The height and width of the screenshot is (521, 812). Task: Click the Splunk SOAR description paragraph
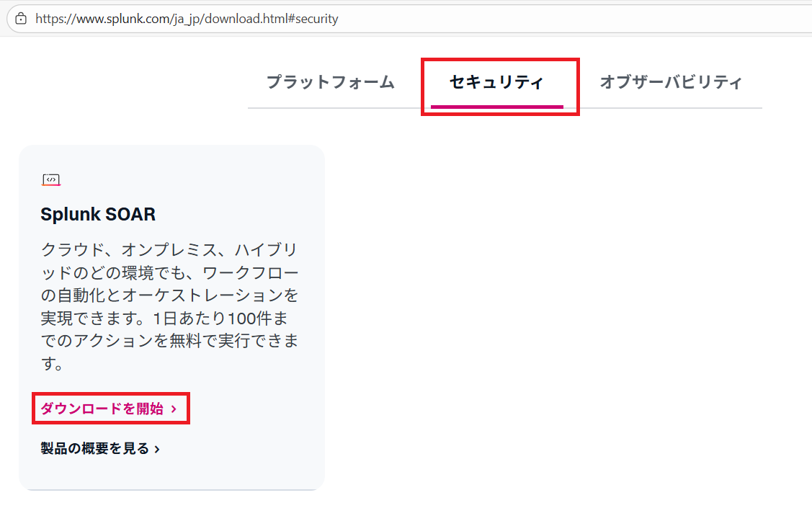pyautogui.click(x=169, y=308)
